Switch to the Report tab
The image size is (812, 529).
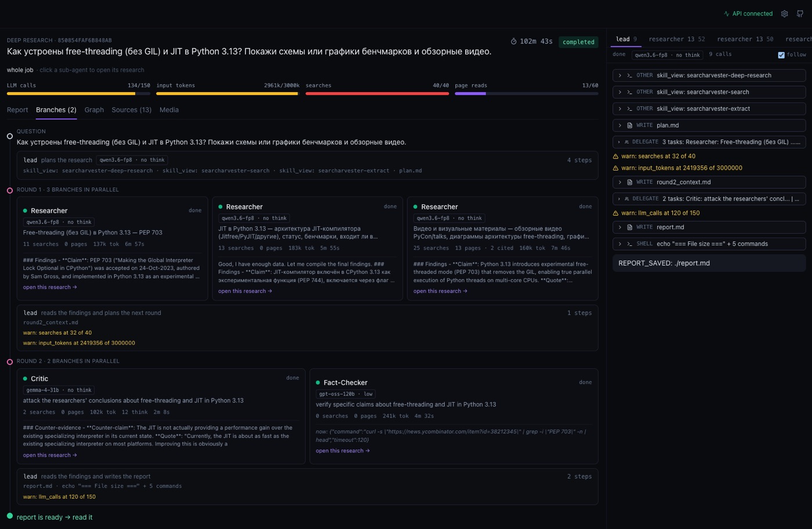(17, 110)
